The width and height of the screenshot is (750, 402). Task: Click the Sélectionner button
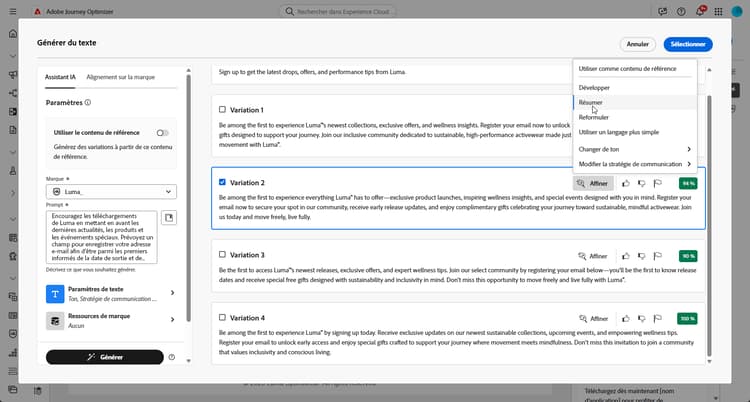(x=688, y=44)
